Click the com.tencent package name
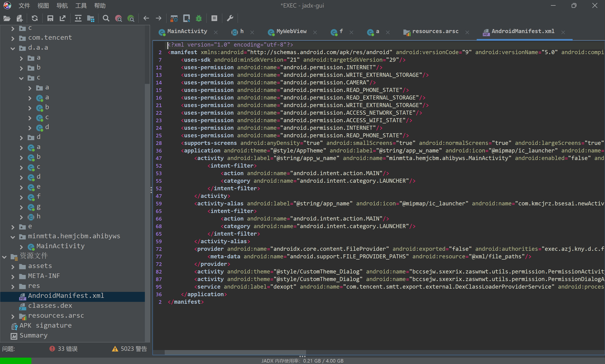This screenshot has width=605, height=364. point(50,38)
